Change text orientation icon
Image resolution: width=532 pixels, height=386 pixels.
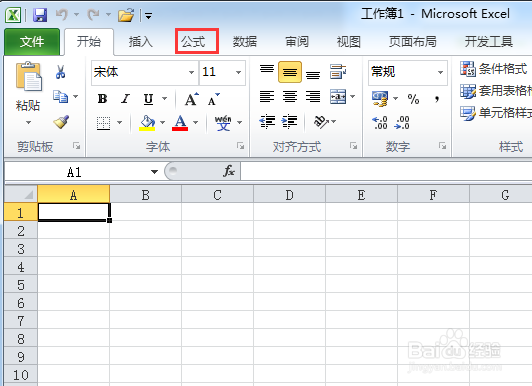(322, 121)
